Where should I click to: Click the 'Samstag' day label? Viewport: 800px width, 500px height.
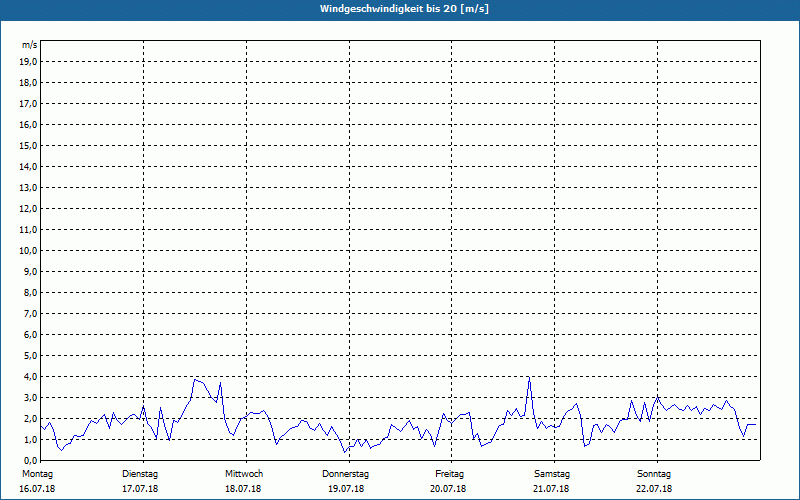pos(552,474)
